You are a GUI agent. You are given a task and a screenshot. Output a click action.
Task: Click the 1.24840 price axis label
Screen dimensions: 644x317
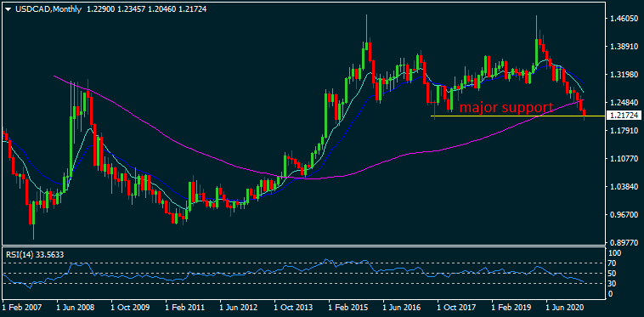coord(623,102)
